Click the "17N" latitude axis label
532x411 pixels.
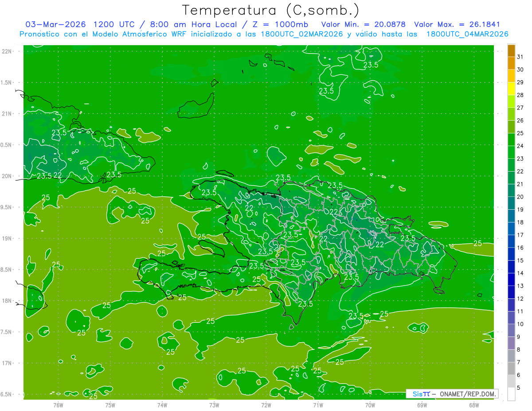point(6,363)
